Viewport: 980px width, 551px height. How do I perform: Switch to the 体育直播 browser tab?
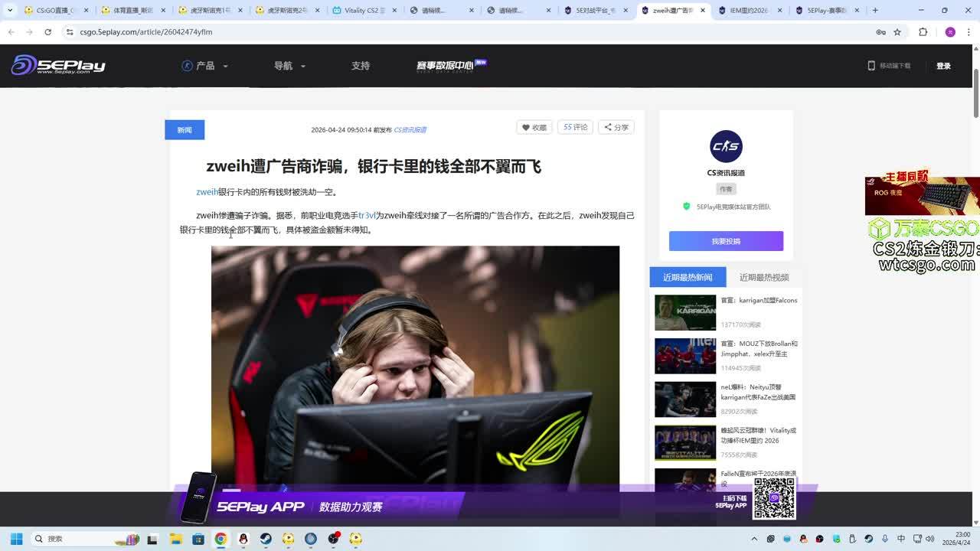coord(132,11)
